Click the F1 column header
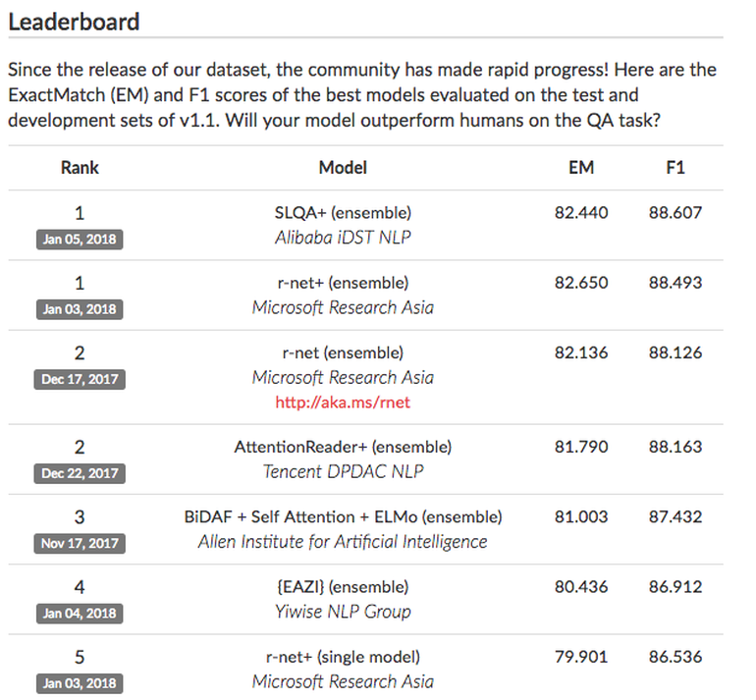 (x=675, y=168)
